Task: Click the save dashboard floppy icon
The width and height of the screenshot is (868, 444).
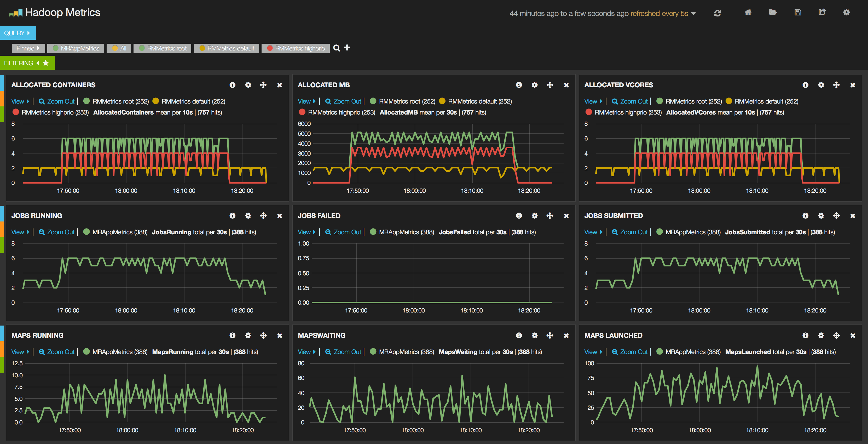Action: pos(797,13)
